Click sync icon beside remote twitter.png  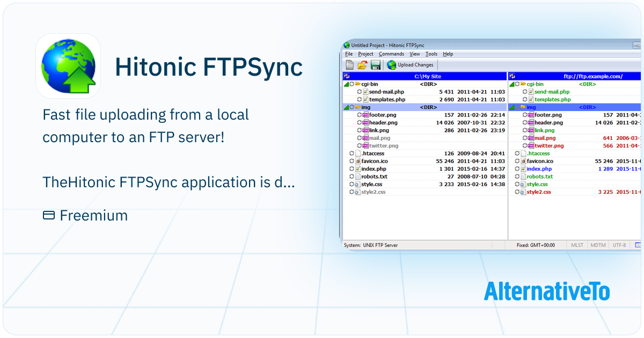tap(525, 145)
